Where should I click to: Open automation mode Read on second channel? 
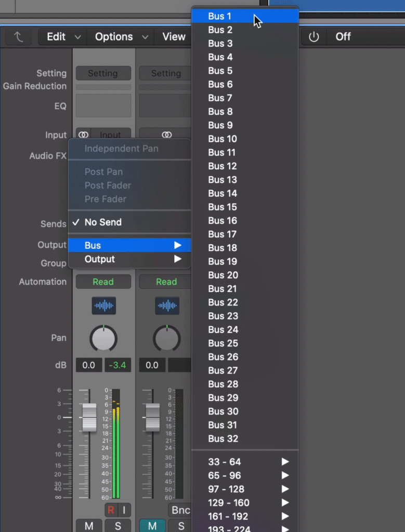pos(165,282)
